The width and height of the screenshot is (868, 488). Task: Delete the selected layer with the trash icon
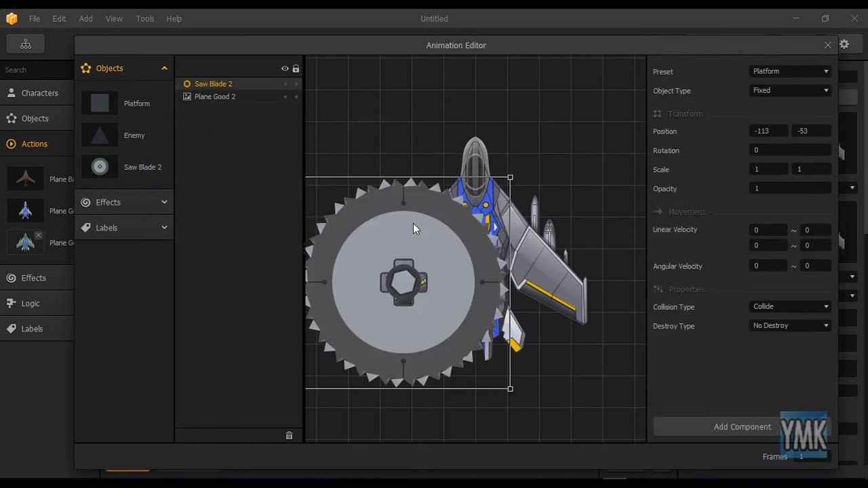tap(289, 435)
